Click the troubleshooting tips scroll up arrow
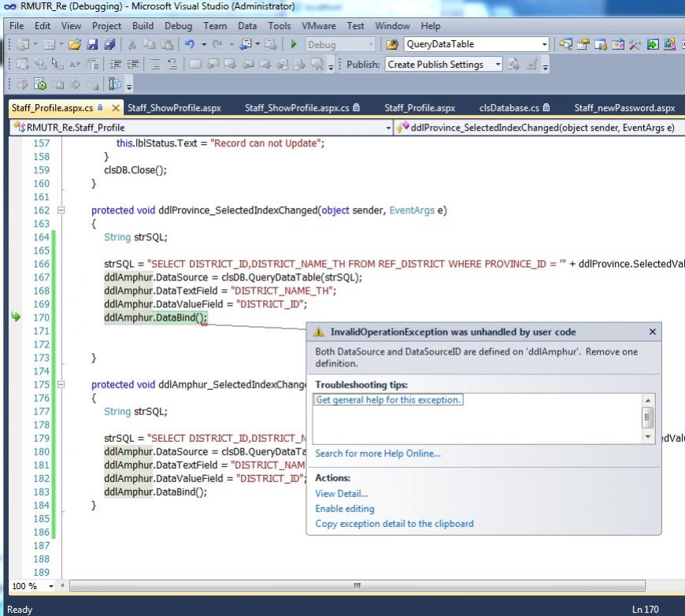Screen dimensions: 685x616 coord(648,400)
